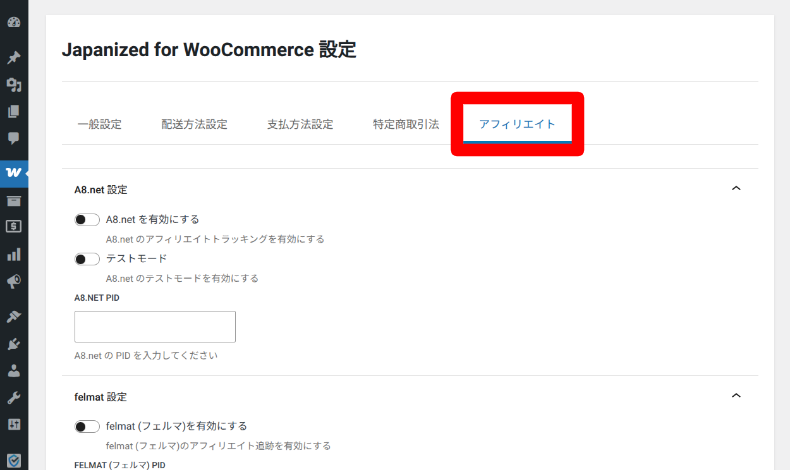
Task: Switch to the 支払方法設定 tab
Action: click(300, 124)
